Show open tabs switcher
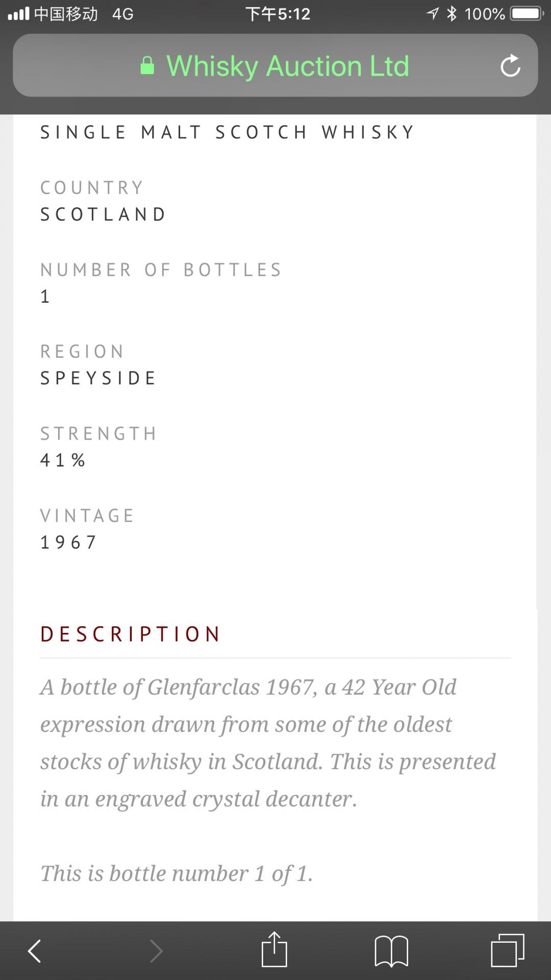Viewport: 551px width, 980px height. 507,950
